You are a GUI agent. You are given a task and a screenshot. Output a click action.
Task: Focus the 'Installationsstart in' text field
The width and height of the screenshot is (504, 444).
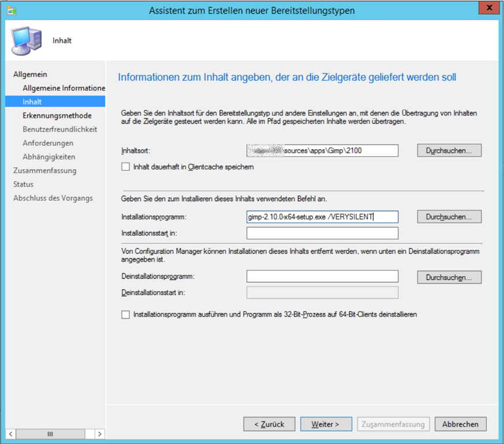click(322, 233)
